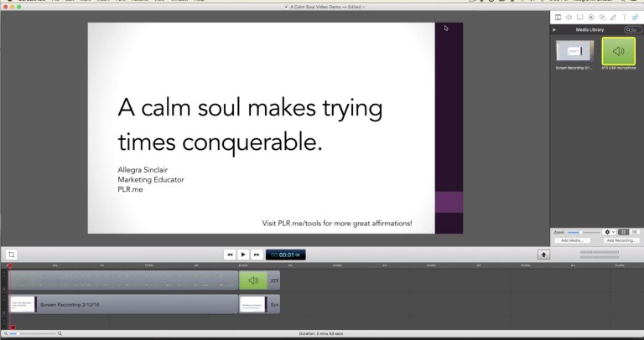Click the timeline zoom-in magnifier icon
The image size is (644, 340).
[x=60, y=334]
